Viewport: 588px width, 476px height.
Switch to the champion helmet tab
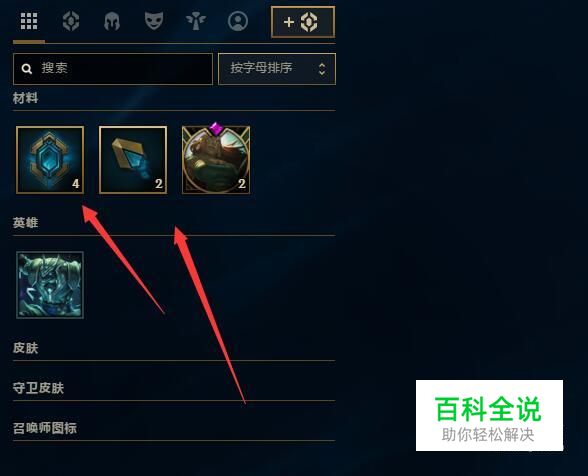(112, 21)
